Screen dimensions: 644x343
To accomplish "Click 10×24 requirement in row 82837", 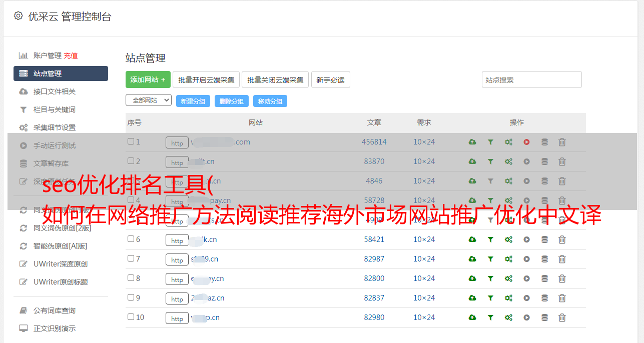I will click(424, 298).
